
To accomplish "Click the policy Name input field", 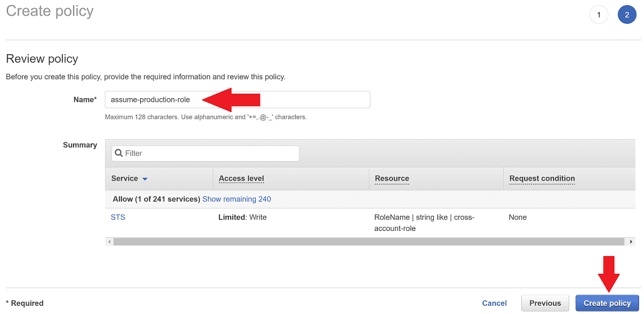I will point(237,99).
